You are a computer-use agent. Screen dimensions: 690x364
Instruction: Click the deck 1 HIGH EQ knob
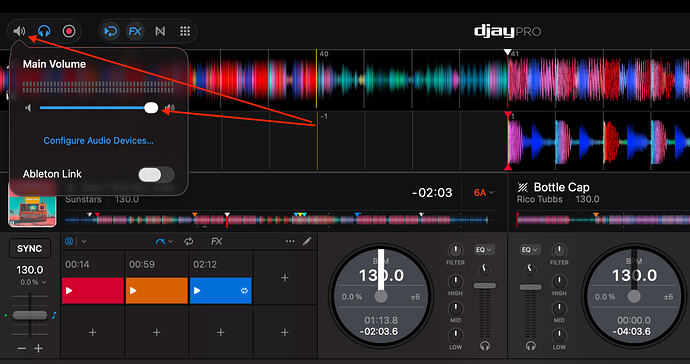pyautogui.click(x=455, y=281)
